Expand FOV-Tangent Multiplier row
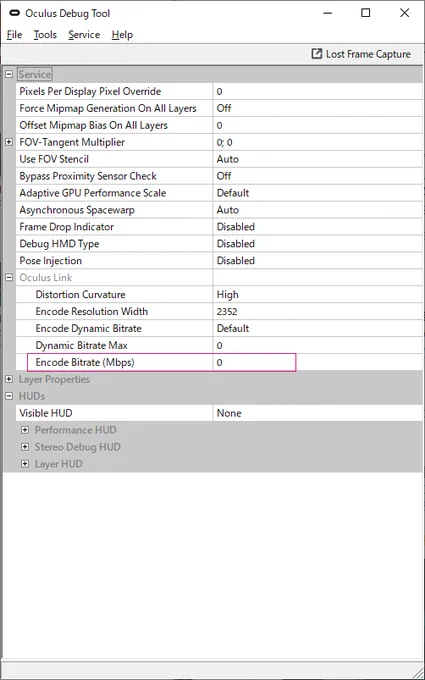The image size is (425, 680). point(9,142)
